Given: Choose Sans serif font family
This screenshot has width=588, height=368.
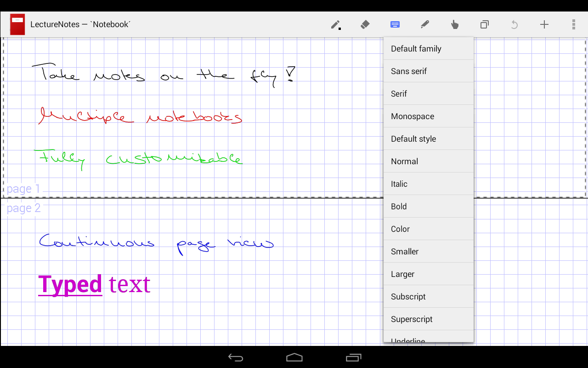Looking at the screenshot, I should tap(429, 71).
